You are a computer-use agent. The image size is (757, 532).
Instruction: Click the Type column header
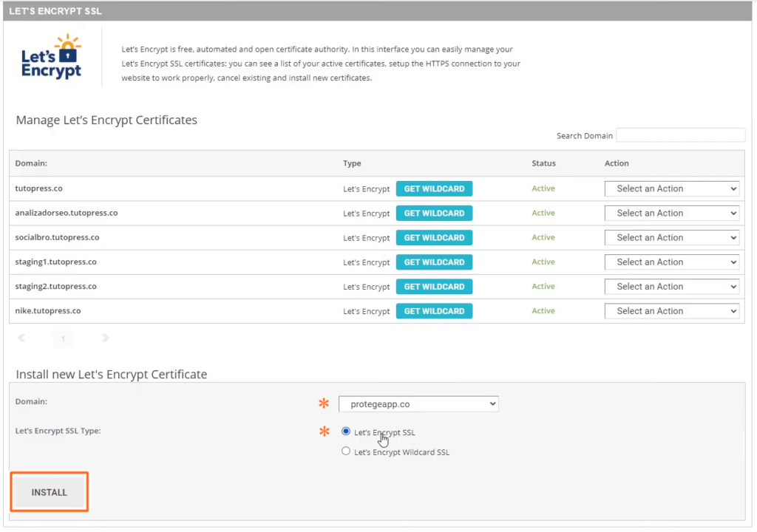[352, 163]
